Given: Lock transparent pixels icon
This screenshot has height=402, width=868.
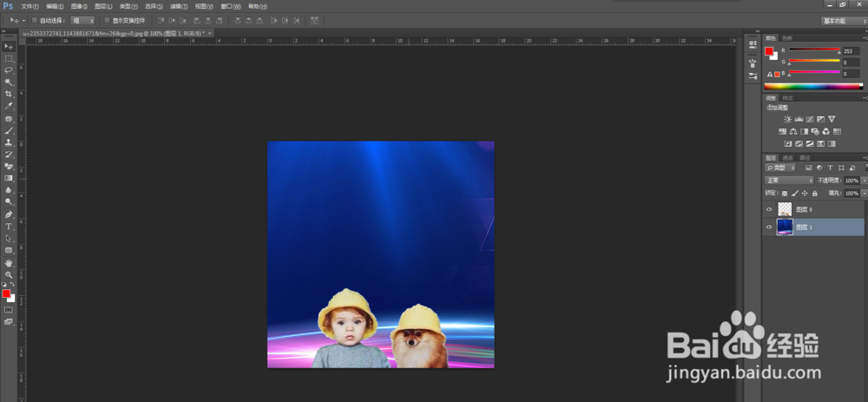Looking at the screenshot, I should 785,194.
